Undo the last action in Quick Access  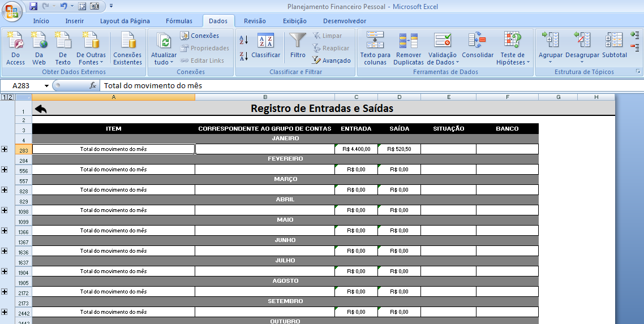(63, 6)
